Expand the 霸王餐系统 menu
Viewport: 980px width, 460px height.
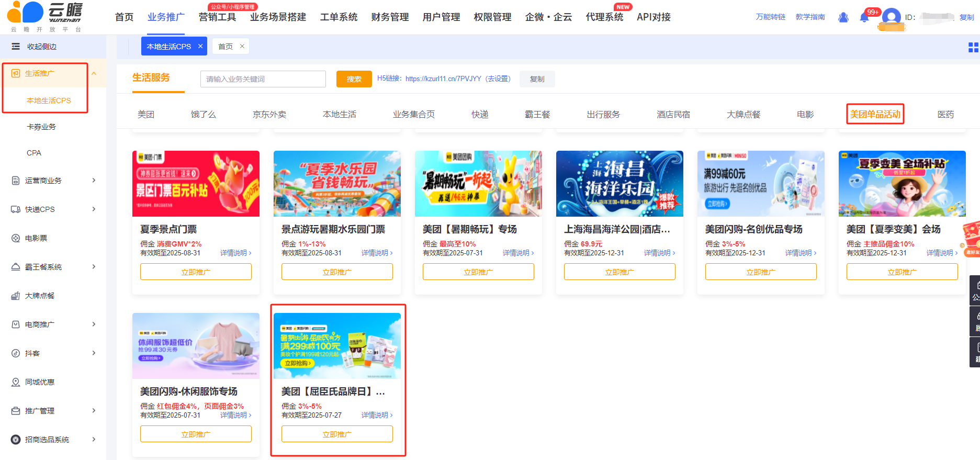coord(94,267)
